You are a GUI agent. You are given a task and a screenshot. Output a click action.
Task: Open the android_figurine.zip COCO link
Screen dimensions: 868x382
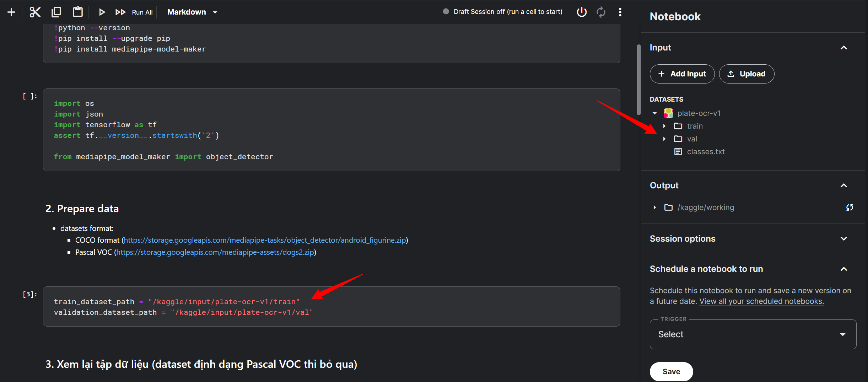(x=265, y=240)
